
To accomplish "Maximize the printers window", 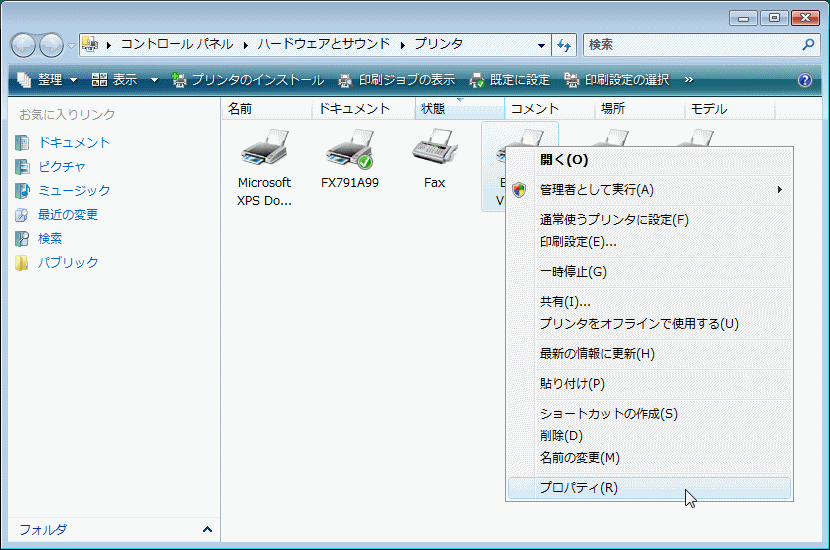I will pyautogui.click(x=774, y=18).
